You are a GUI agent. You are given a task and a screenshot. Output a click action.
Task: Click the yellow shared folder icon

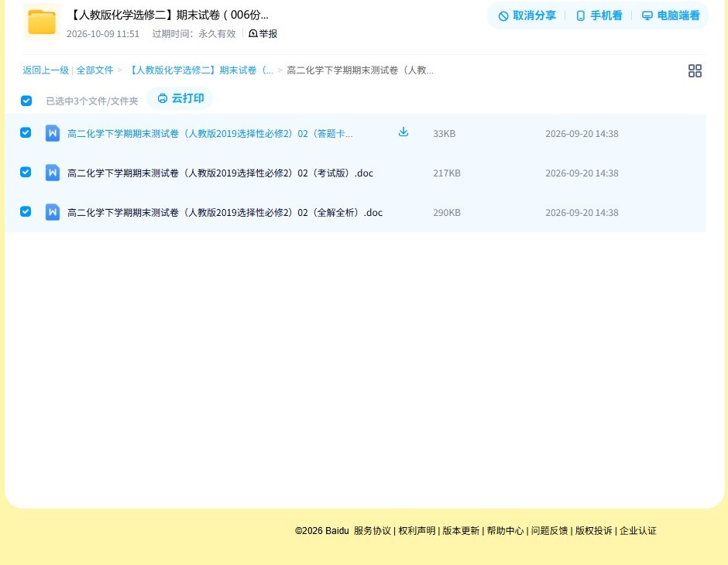coord(42,22)
